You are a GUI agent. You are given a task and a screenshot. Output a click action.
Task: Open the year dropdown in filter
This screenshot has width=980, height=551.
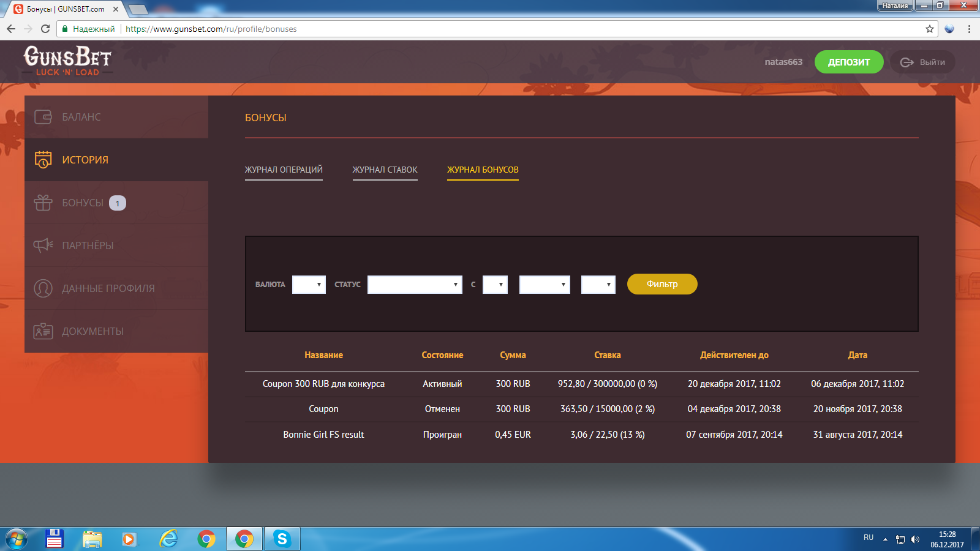(598, 285)
